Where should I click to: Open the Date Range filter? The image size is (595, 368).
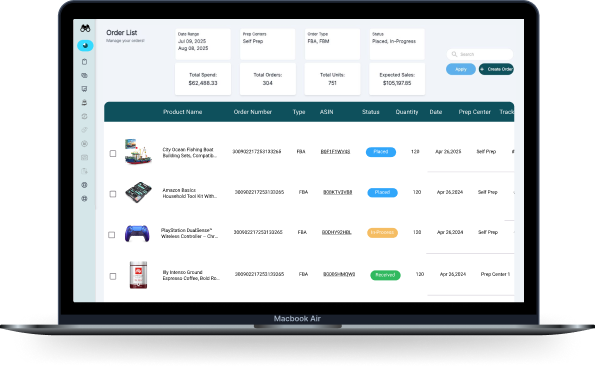pos(203,44)
